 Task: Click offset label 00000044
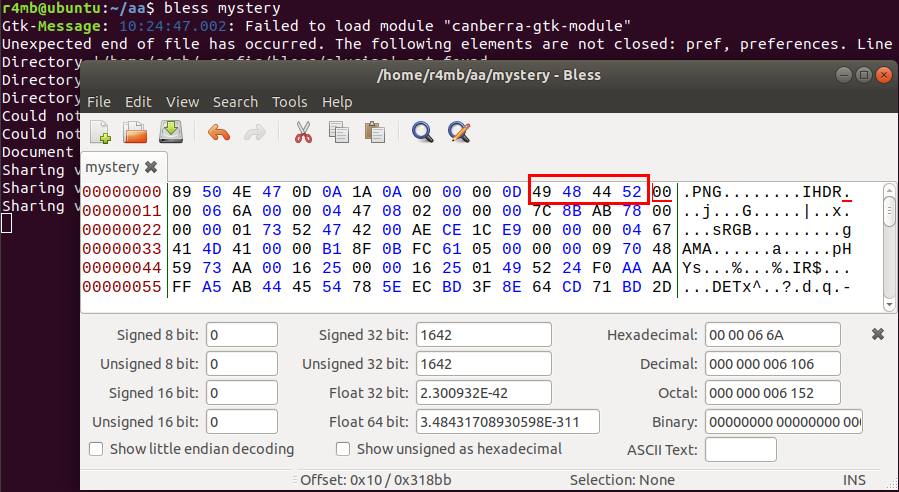tap(122, 268)
